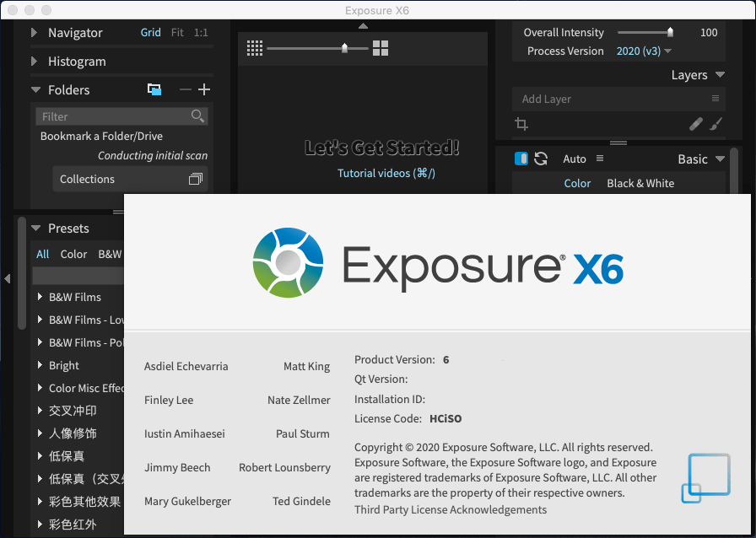Select the Brush tool icon
Image resolution: width=756 pixels, height=538 pixels.
(716, 124)
